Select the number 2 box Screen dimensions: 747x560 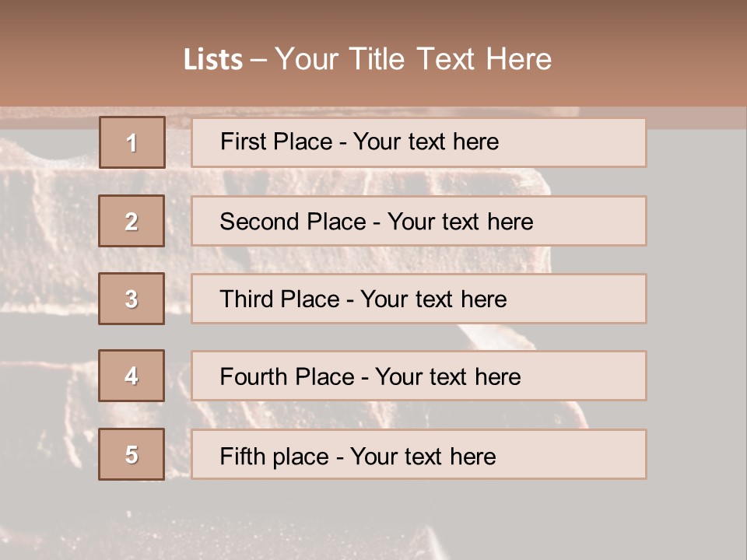pos(132,221)
